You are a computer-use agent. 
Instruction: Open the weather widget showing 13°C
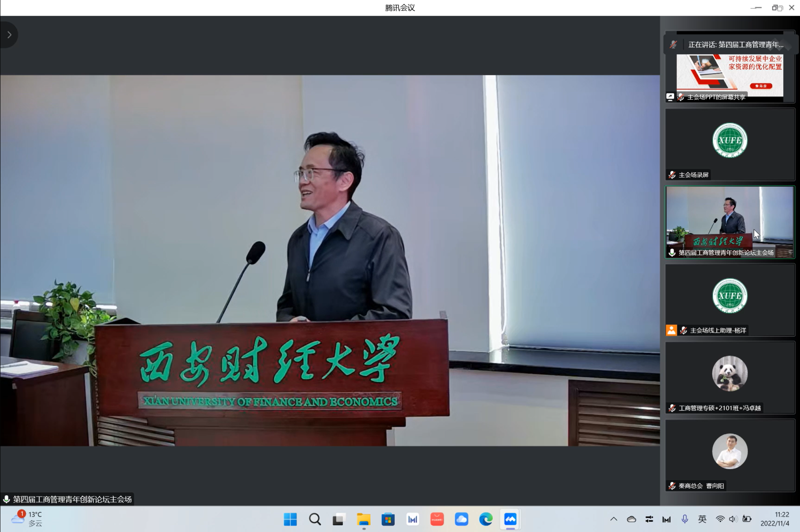tap(27, 519)
